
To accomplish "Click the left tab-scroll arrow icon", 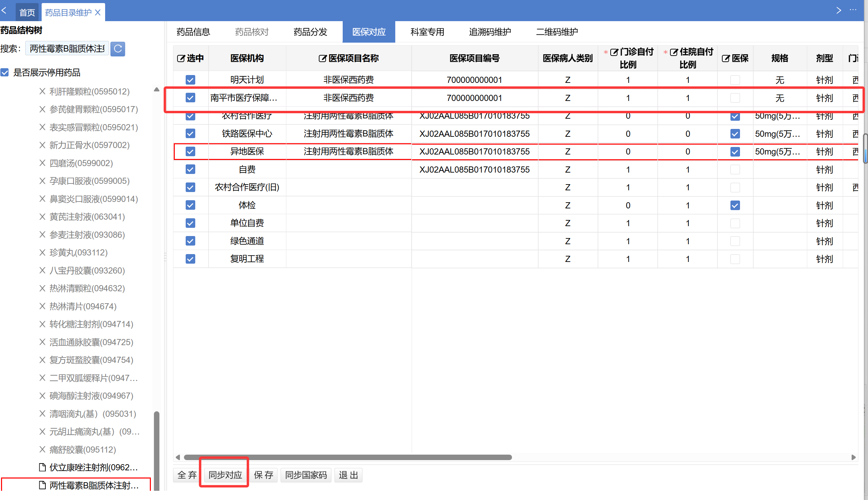I will click(x=4, y=10).
